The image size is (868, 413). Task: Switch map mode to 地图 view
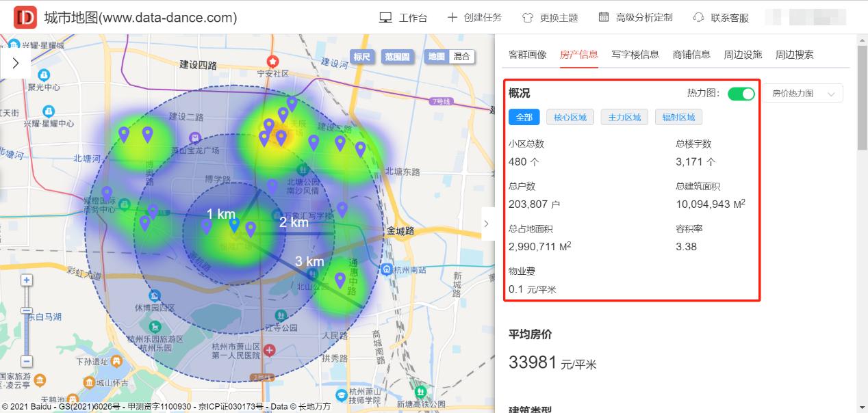click(437, 57)
